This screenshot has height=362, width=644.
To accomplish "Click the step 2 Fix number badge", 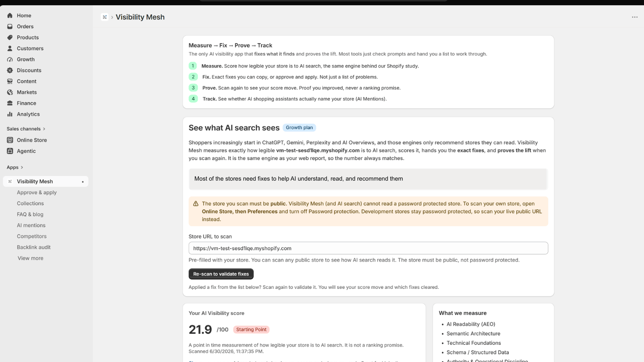I will pyautogui.click(x=193, y=77).
